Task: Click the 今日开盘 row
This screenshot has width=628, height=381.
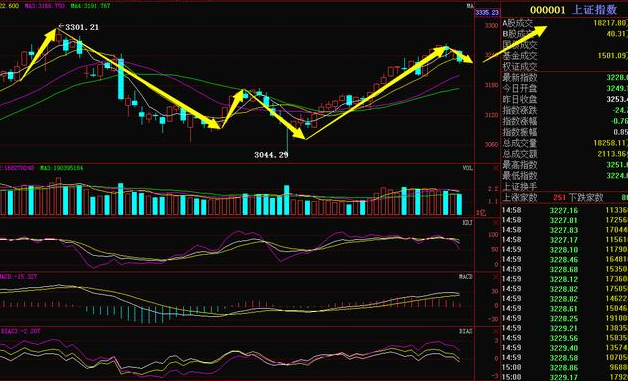Action: pos(565,88)
